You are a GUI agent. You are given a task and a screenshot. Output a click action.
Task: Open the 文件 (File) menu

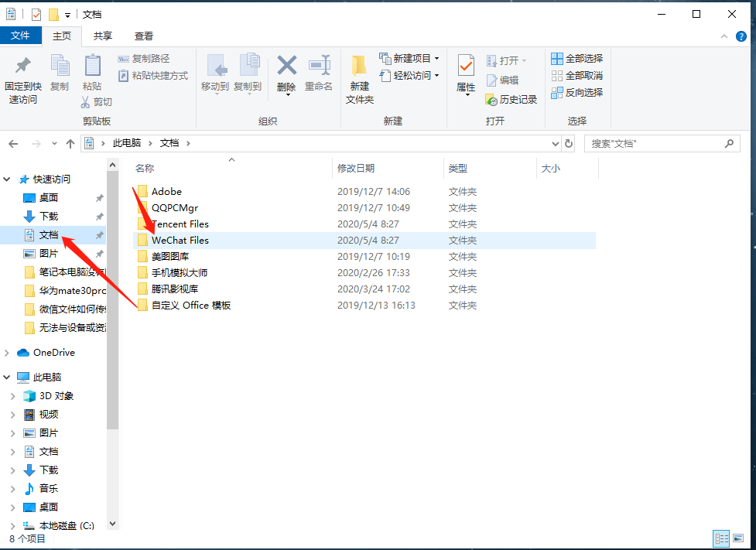21,35
